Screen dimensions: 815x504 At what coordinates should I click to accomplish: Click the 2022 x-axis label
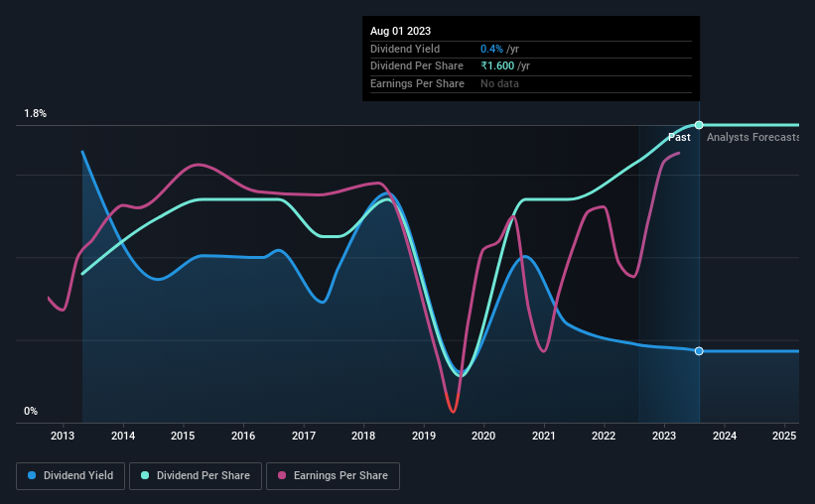point(604,436)
